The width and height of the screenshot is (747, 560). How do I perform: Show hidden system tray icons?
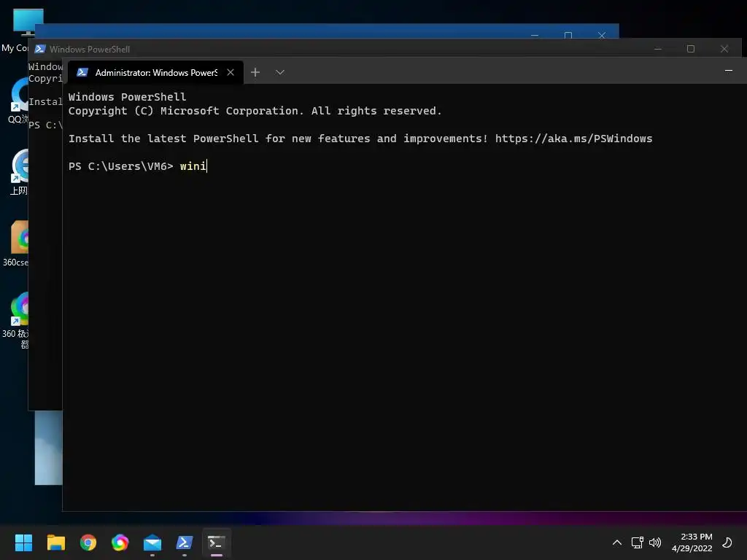pyautogui.click(x=617, y=542)
